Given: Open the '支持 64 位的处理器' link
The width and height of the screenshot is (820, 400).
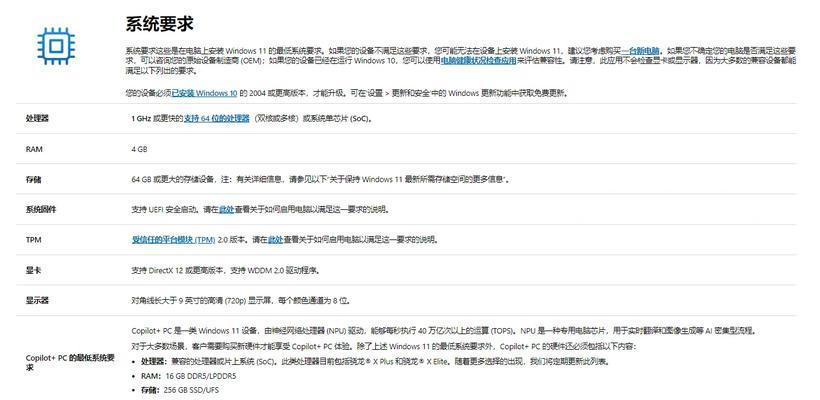Looking at the screenshot, I should tap(217, 119).
